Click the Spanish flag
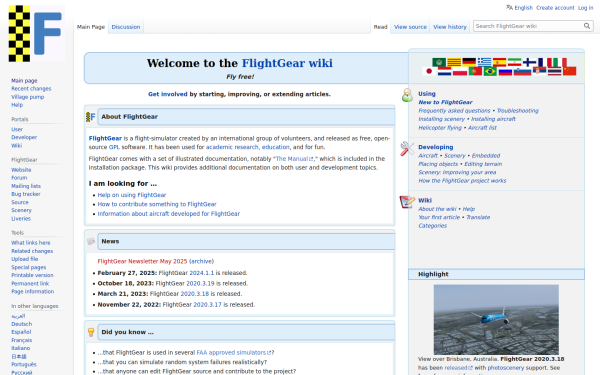The image size is (600, 375). tap(499, 62)
